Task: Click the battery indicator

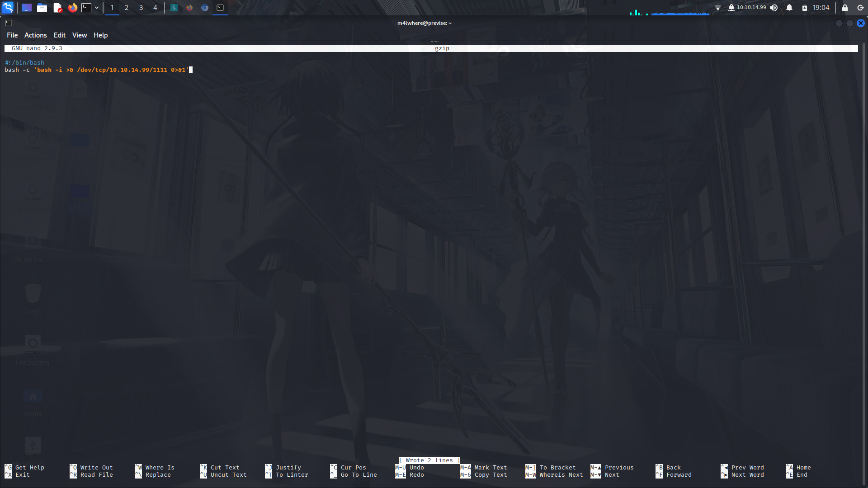Action: click(x=804, y=8)
